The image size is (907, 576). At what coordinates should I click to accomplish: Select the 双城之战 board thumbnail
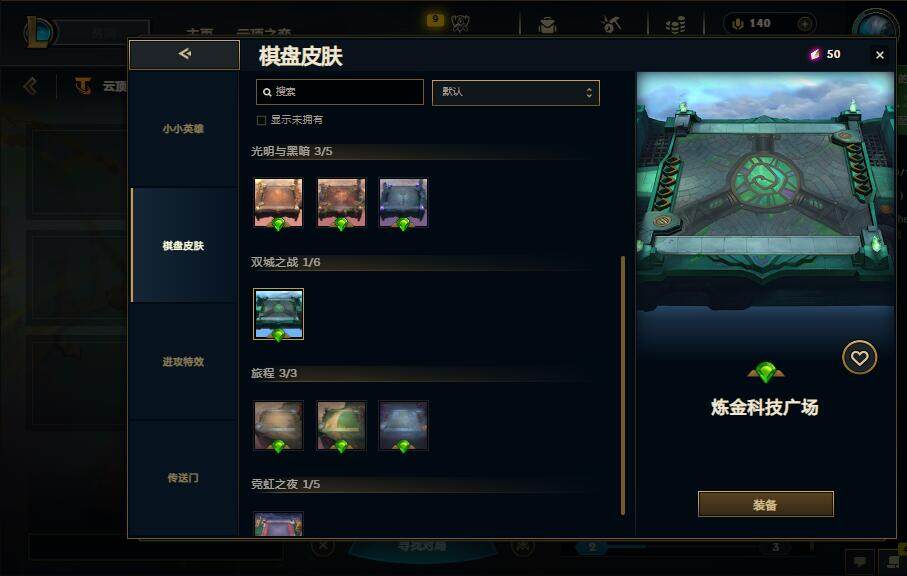[278, 314]
